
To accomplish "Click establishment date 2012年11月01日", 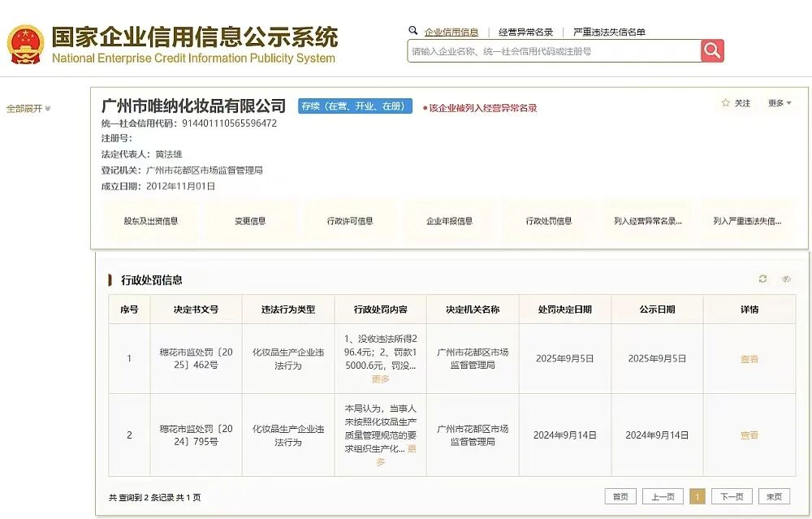I will [x=181, y=186].
